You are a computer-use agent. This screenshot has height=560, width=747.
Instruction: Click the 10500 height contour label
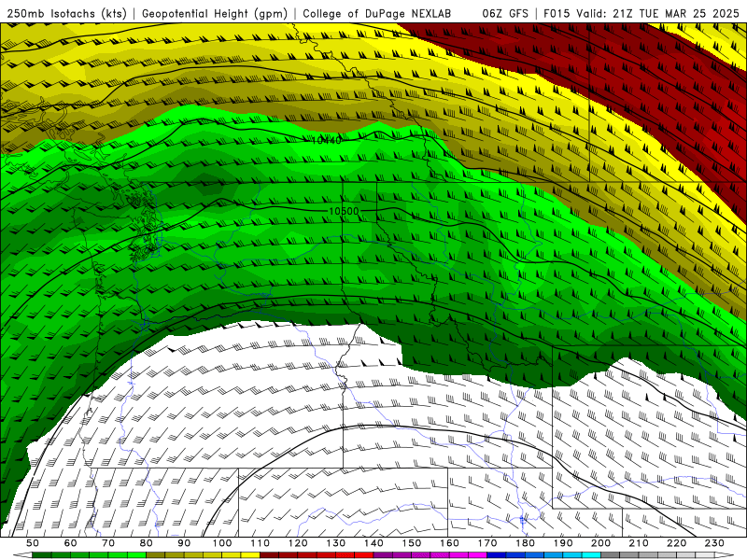pos(344,211)
